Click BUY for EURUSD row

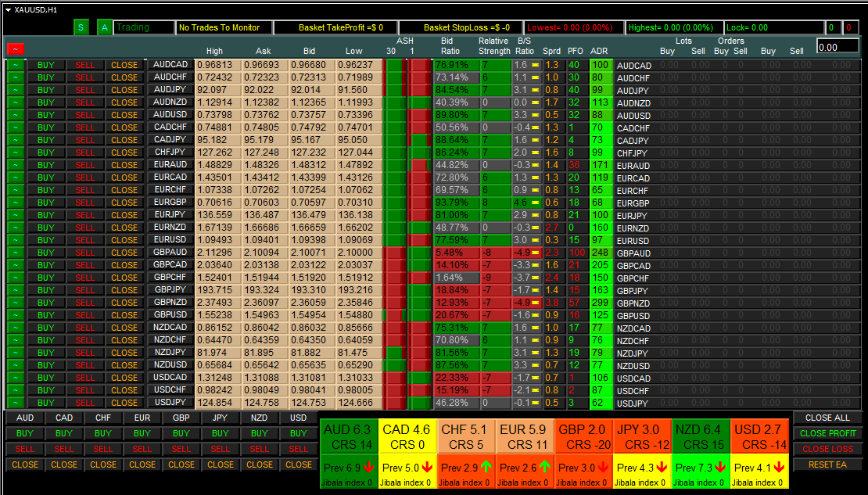click(46, 240)
